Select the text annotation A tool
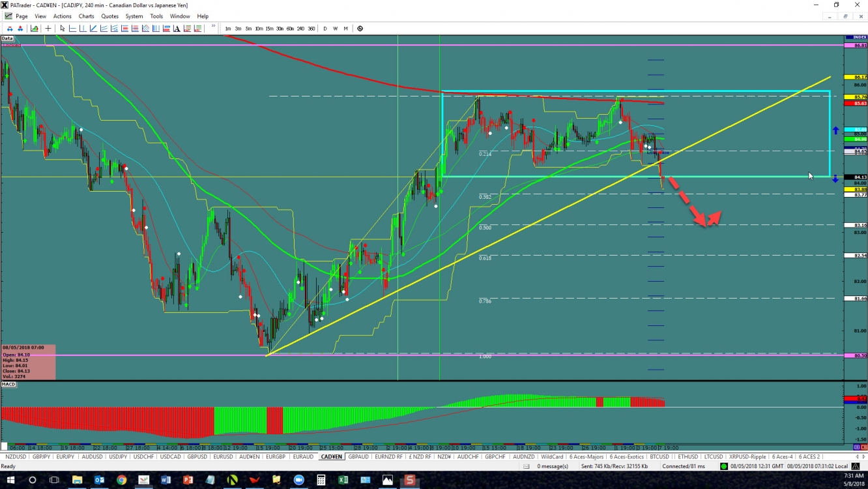 177,29
